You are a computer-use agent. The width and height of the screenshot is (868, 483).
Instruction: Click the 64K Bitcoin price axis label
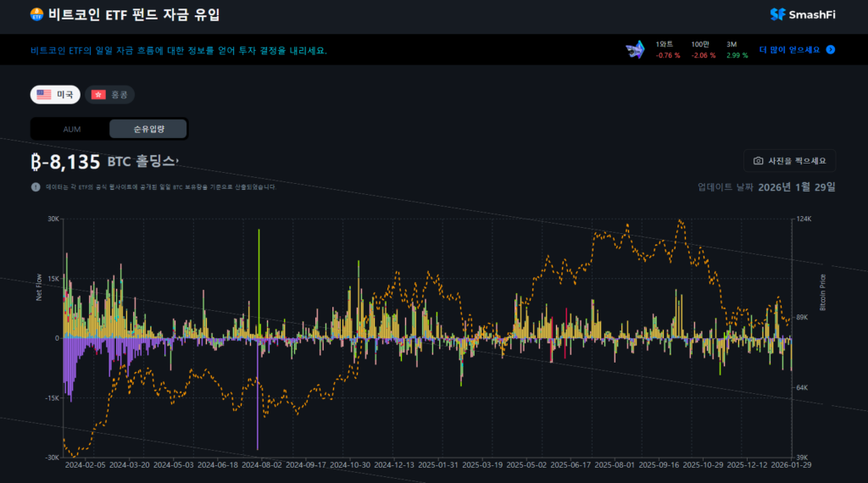802,388
